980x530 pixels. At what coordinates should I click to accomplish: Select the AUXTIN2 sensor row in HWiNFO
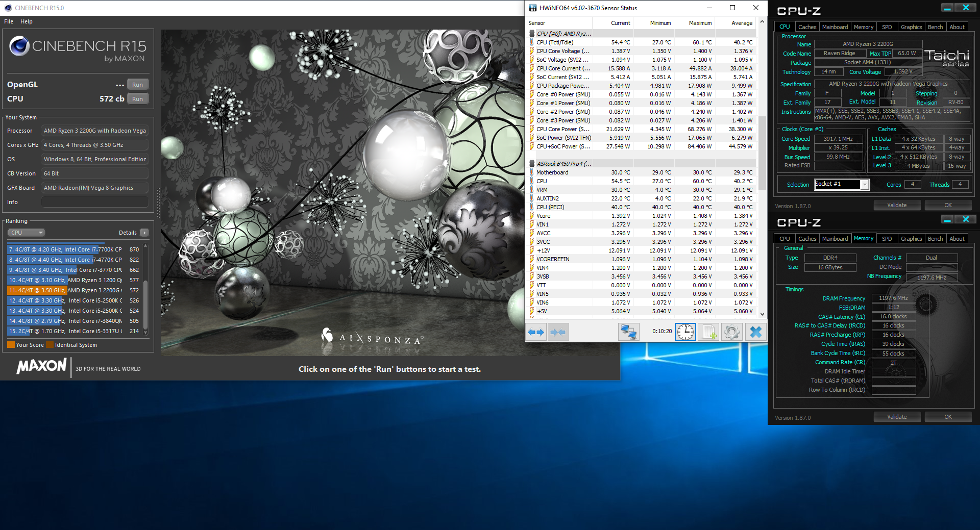(x=642, y=198)
